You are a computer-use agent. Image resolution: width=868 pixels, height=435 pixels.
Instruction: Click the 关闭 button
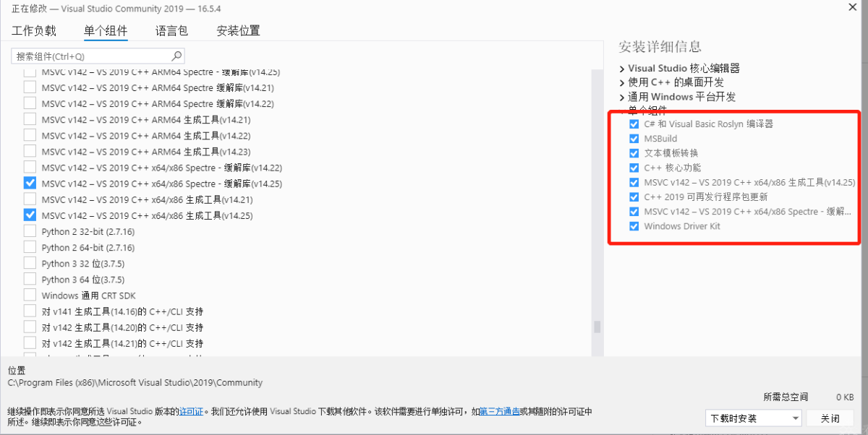(830, 418)
